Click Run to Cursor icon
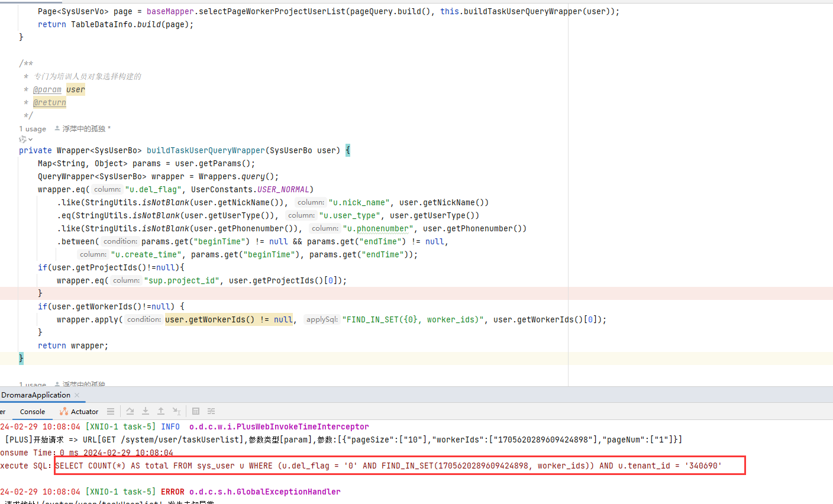 (x=176, y=411)
